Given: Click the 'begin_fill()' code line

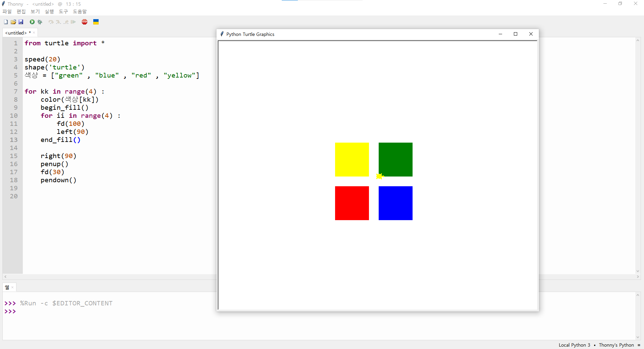Looking at the screenshot, I should (64, 107).
